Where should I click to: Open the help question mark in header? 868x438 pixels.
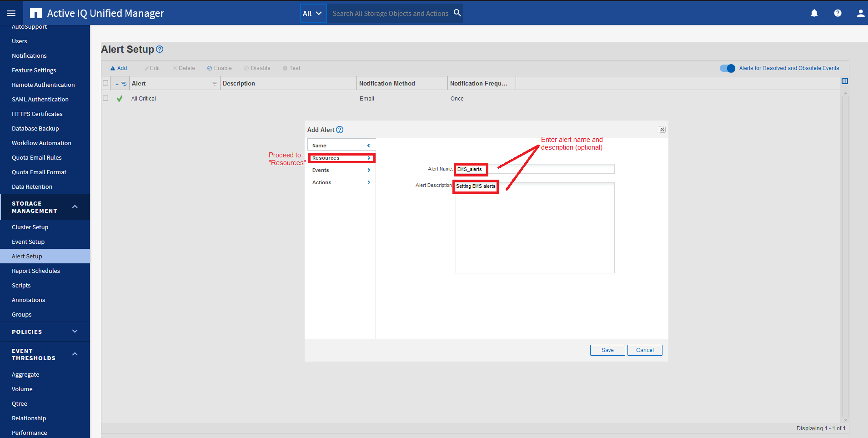pos(838,13)
